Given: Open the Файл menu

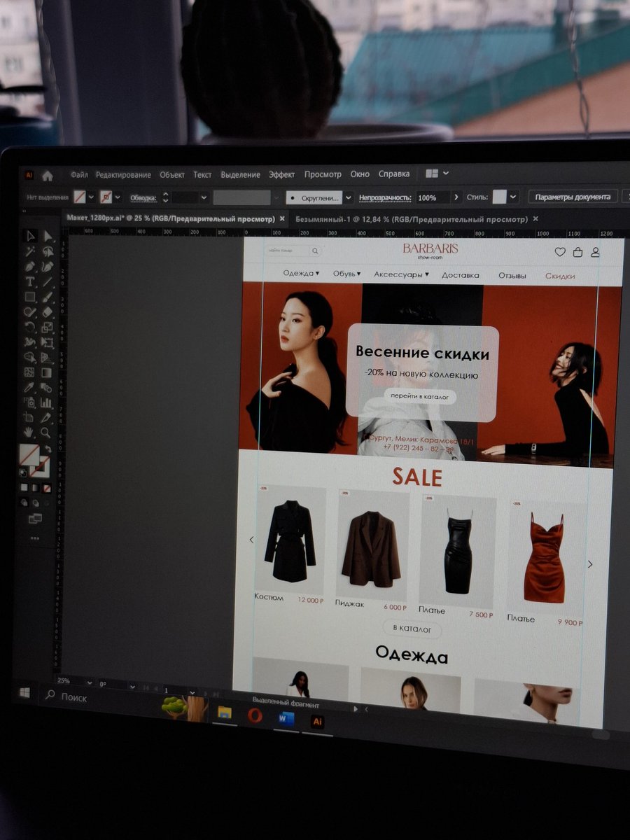Looking at the screenshot, I should click(x=79, y=175).
